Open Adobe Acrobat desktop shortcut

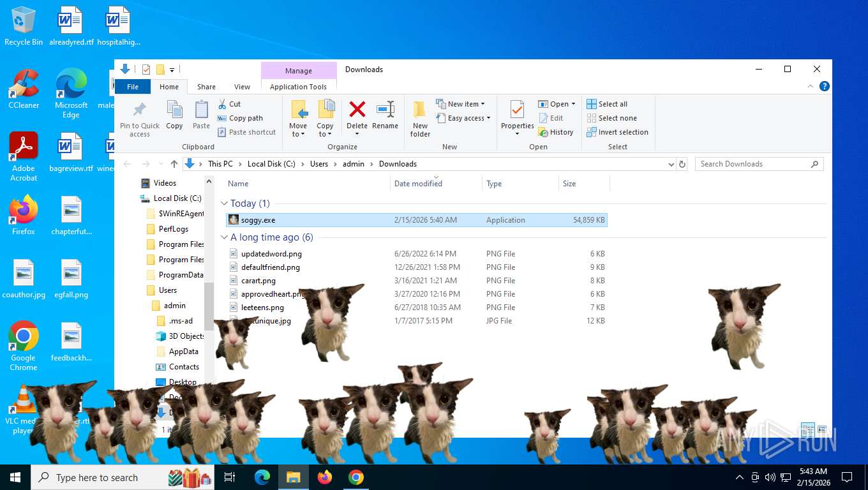click(24, 157)
